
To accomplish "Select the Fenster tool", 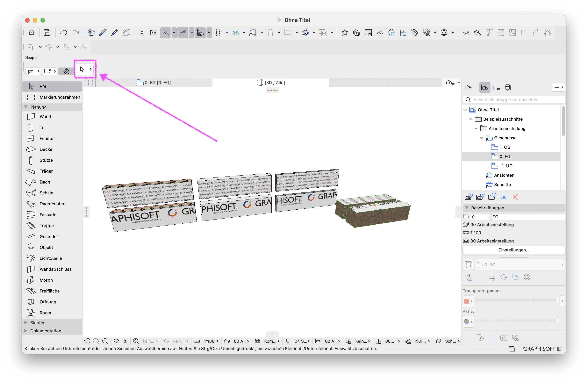I will click(x=52, y=138).
